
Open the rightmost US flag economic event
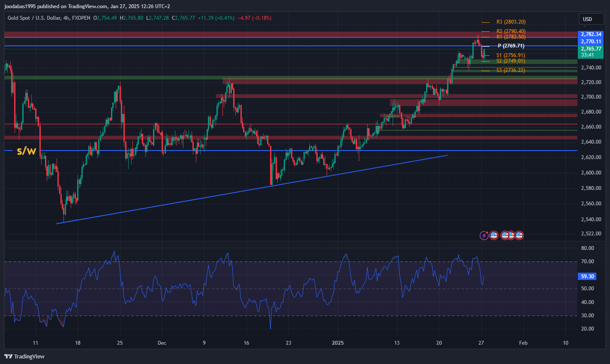520,235
